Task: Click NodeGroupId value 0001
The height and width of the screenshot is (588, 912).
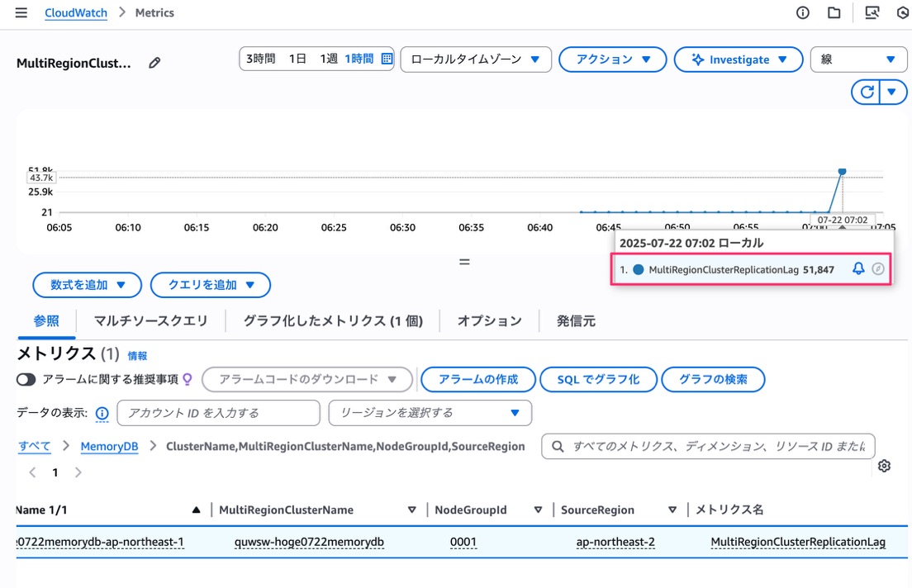Action: [x=463, y=542]
